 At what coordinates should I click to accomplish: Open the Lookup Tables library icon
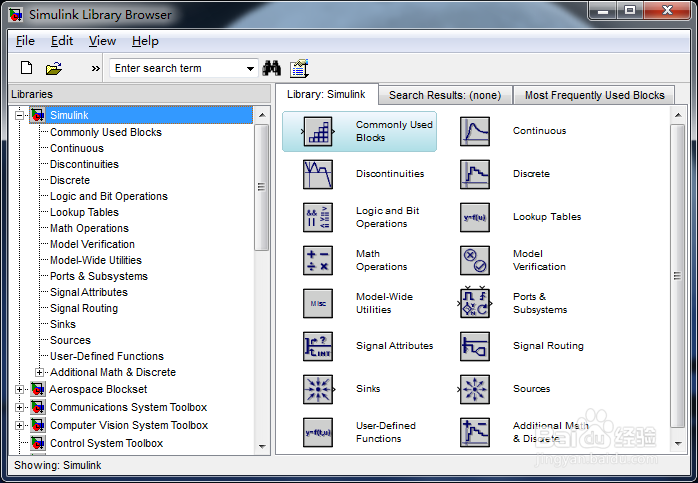(x=475, y=218)
